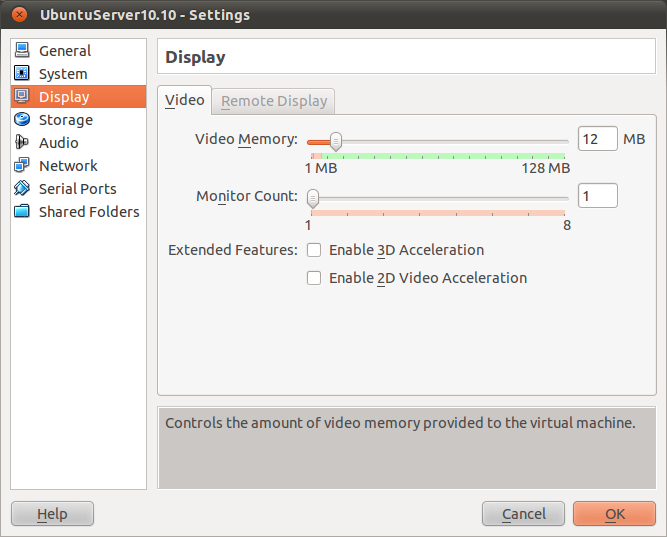Enable 2D Video Acceleration checkbox
The height and width of the screenshot is (537, 667).
pyautogui.click(x=314, y=278)
